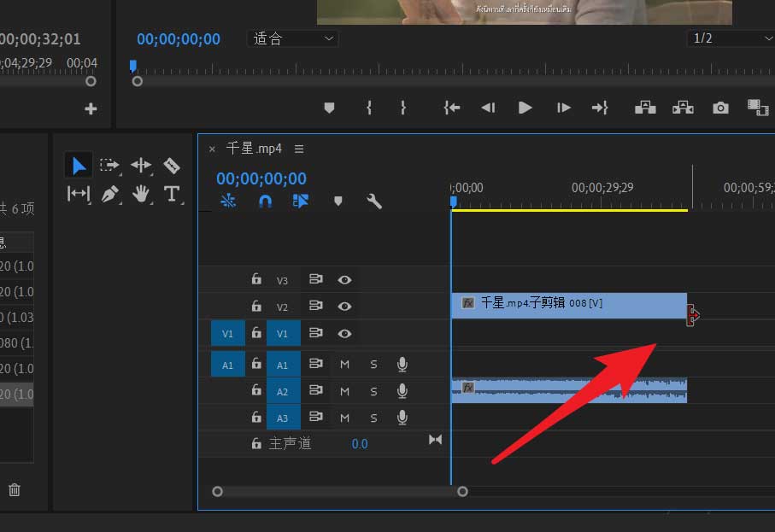Select the 千星.mp4 sequence tab

click(253, 149)
